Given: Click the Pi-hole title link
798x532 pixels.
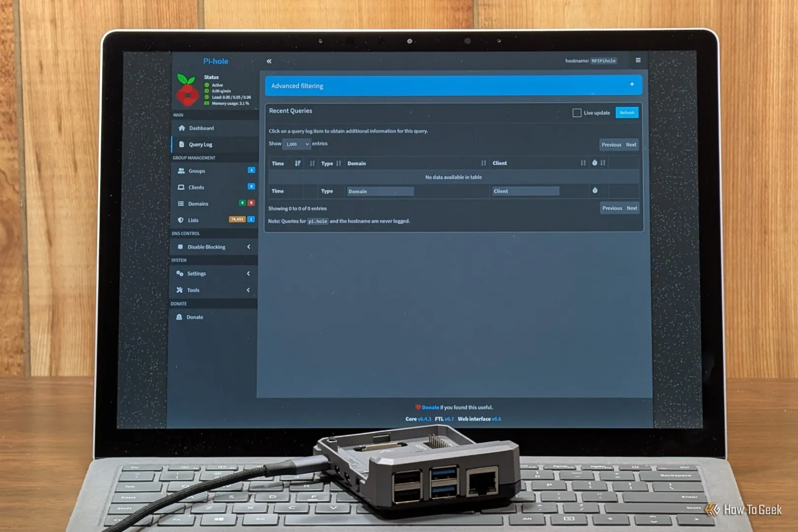Looking at the screenshot, I should (x=216, y=61).
